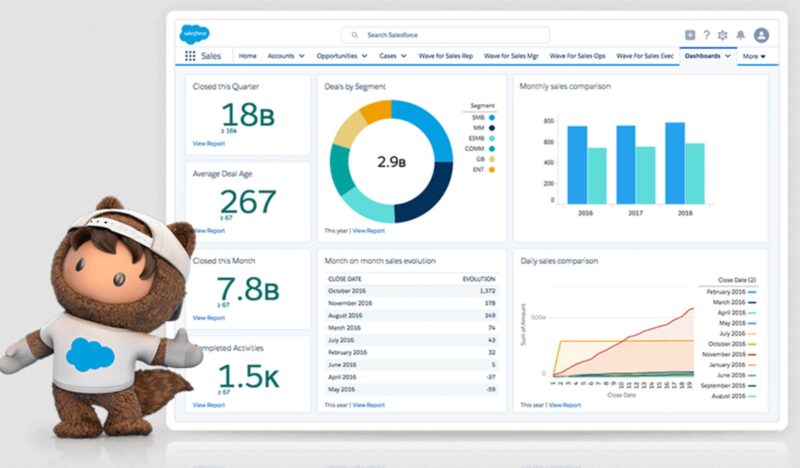The width and height of the screenshot is (800, 468).
Task: Click the ESMB segment legend swatch
Action: pyautogui.click(x=492, y=138)
